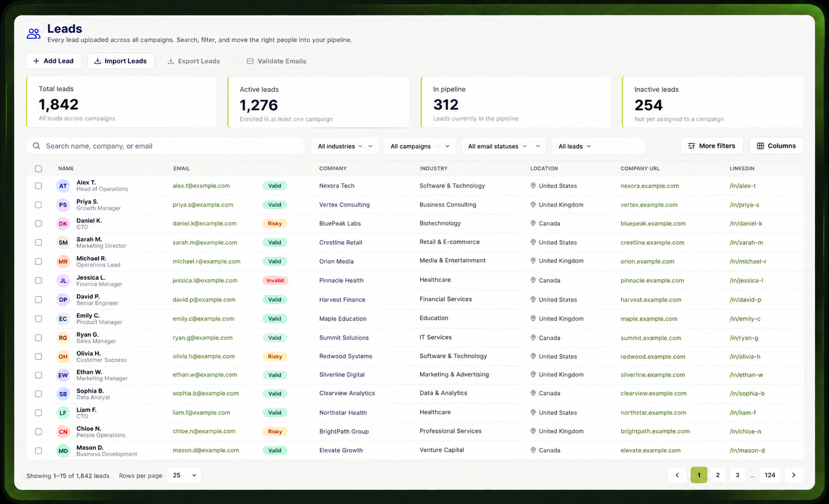Select current page 1 in pagination
The image size is (829, 504).
click(x=699, y=475)
